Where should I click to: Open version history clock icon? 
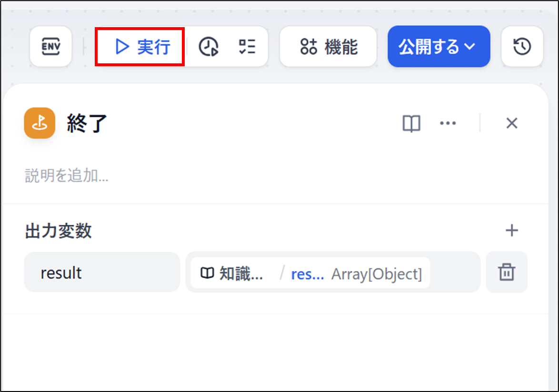(x=522, y=46)
